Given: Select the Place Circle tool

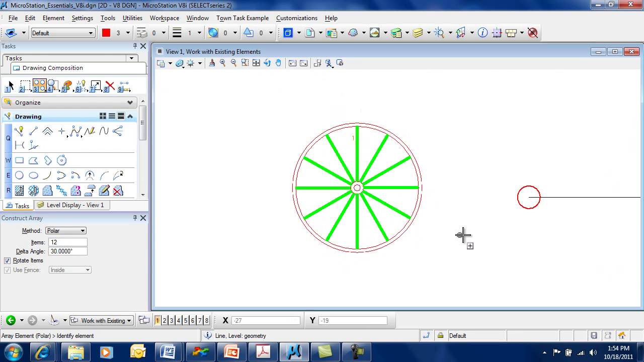Looking at the screenshot, I should coord(19,175).
